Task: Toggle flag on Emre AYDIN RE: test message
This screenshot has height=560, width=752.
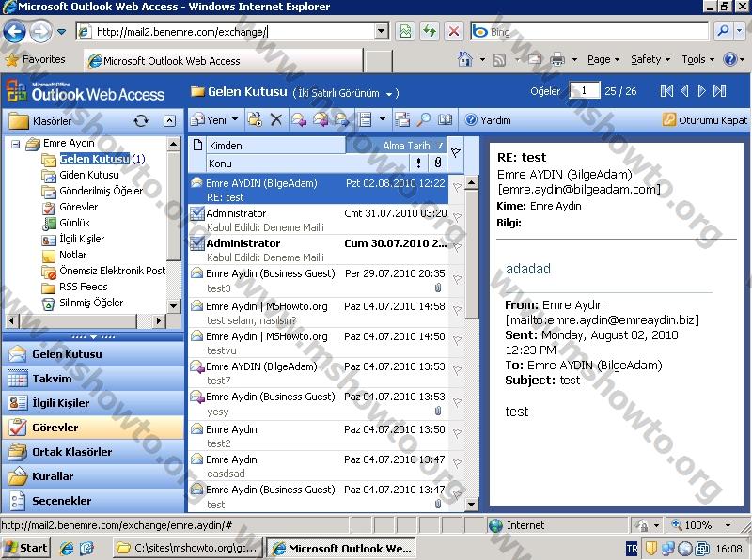Action: coord(458,186)
